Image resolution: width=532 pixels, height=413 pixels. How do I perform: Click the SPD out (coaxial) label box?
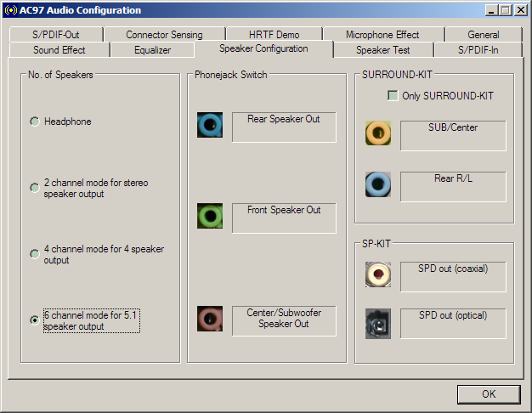point(453,276)
